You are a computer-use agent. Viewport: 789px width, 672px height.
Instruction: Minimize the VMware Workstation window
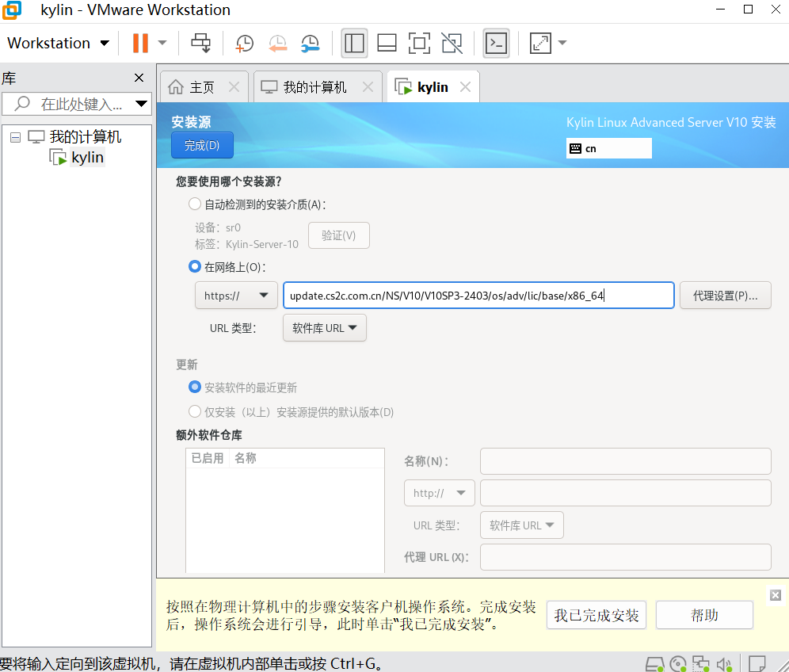click(x=721, y=10)
